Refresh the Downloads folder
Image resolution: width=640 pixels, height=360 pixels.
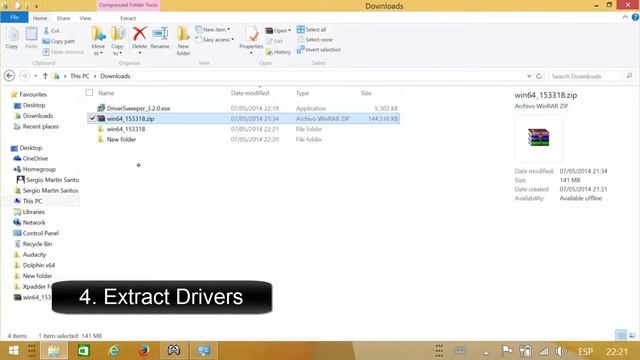click(x=539, y=76)
